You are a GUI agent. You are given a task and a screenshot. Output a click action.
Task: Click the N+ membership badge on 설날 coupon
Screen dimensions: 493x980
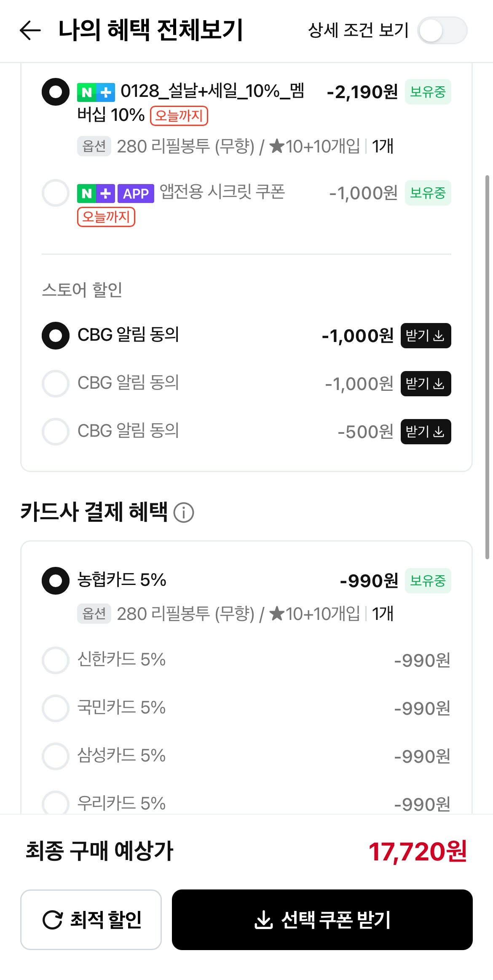click(96, 92)
